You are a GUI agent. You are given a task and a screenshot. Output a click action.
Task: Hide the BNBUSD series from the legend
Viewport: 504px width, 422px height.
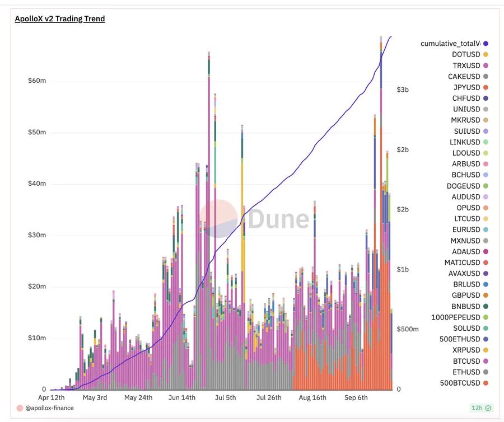pyautogui.click(x=465, y=307)
